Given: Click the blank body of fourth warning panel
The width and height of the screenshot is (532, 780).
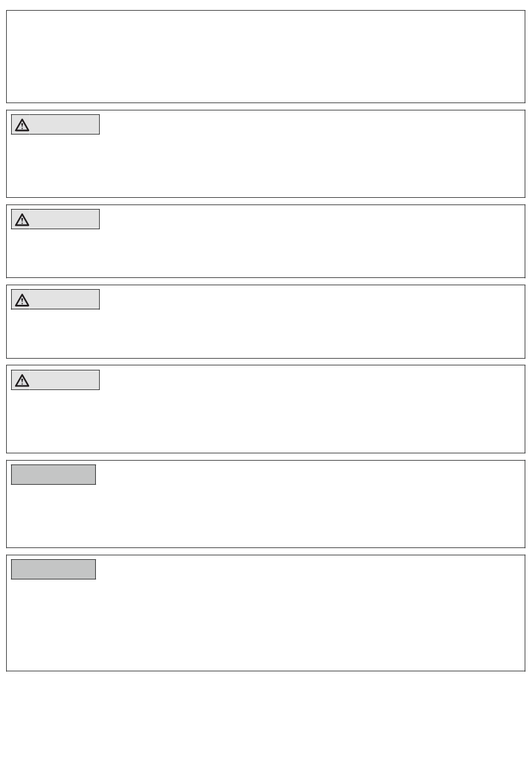Looking at the screenshot, I should (265, 420).
